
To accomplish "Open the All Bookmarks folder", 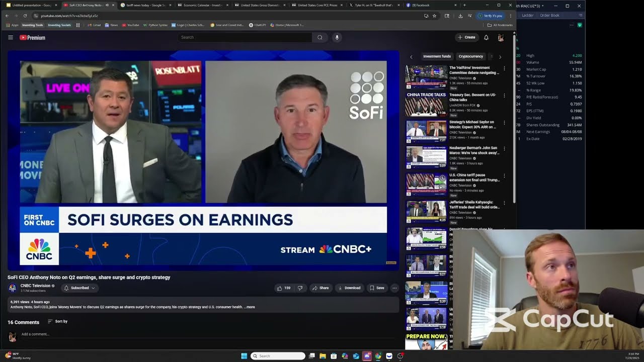I will [500, 25].
